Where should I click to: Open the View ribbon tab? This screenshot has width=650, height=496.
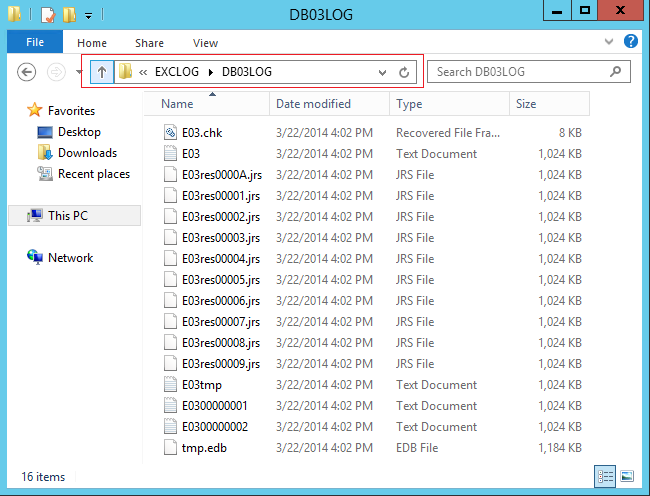(x=205, y=43)
